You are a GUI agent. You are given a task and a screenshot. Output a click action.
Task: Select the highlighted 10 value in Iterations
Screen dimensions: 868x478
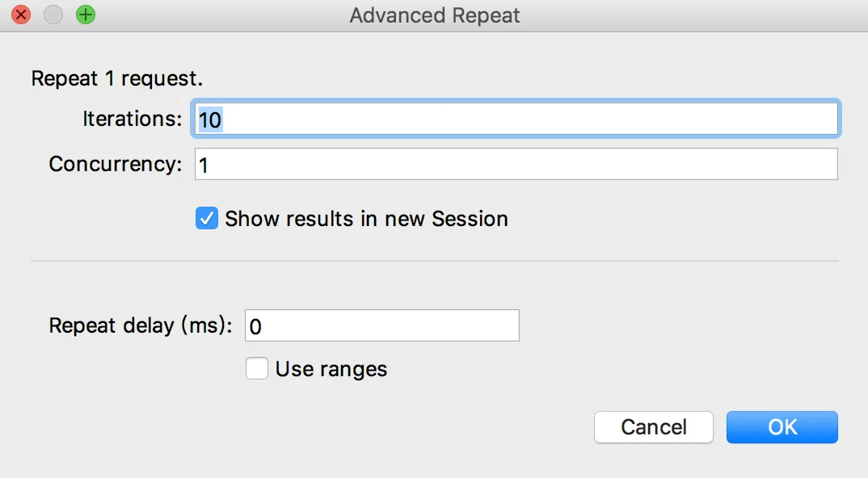pos(210,119)
